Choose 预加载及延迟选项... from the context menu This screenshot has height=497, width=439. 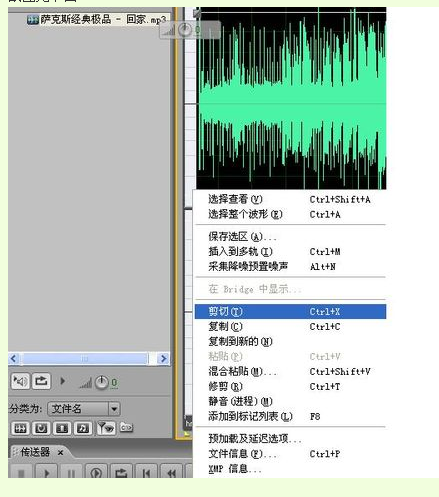click(x=290, y=439)
